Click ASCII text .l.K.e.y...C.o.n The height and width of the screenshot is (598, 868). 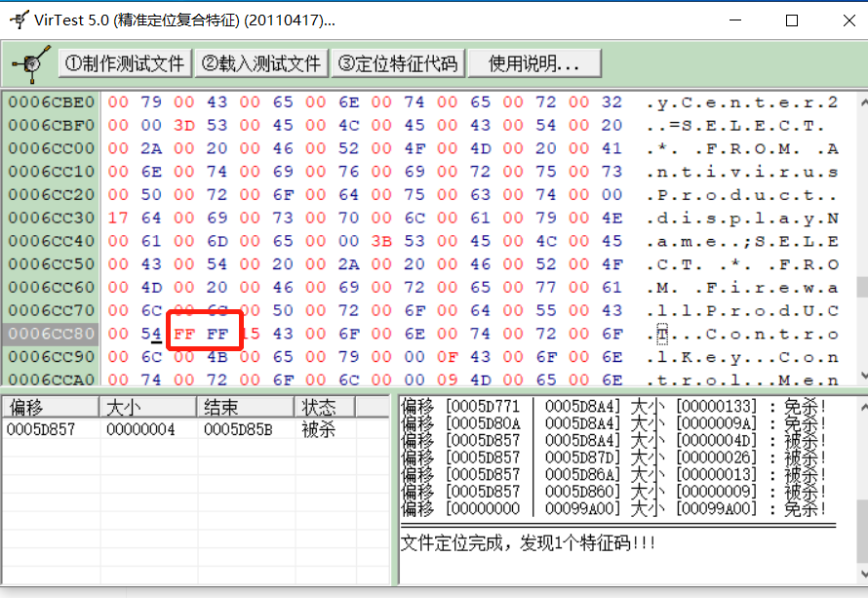[x=742, y=358]
